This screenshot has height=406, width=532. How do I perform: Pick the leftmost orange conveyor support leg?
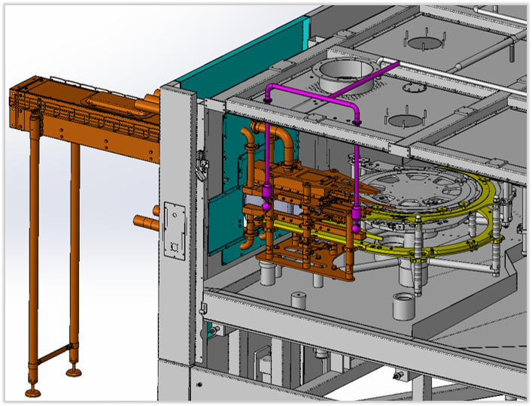(34, 263)
